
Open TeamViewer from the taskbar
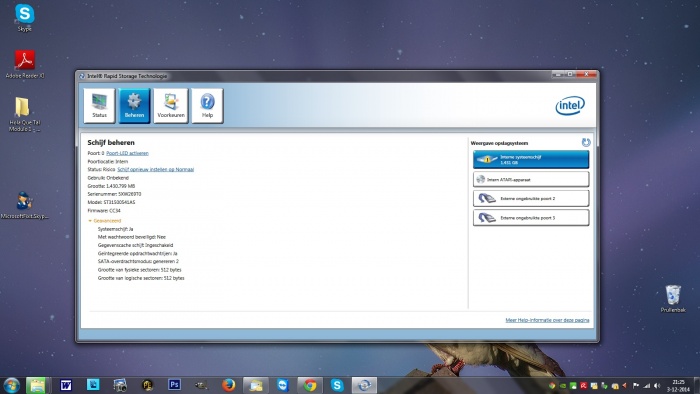(x=283, y=385)
